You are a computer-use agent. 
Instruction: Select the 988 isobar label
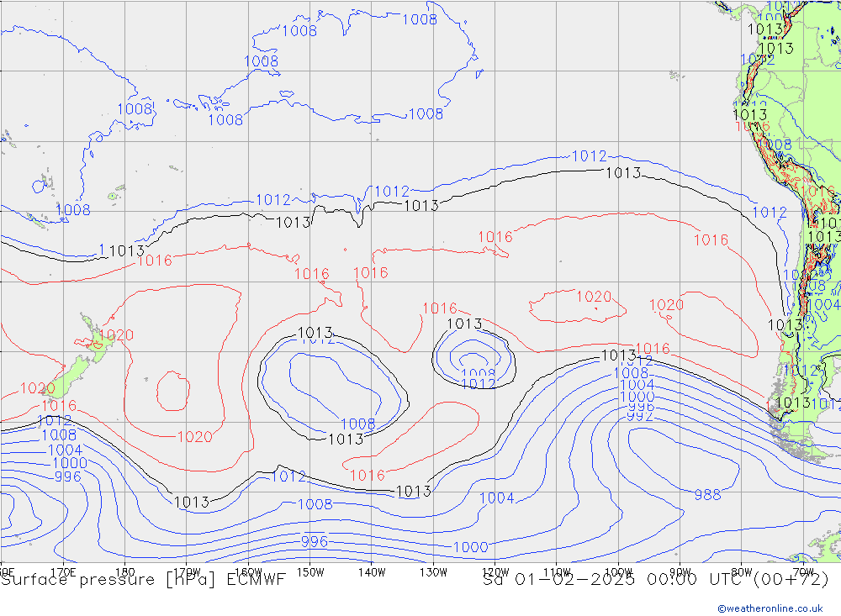707,495
